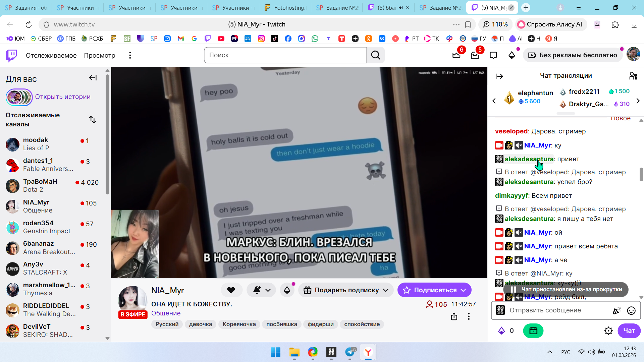Open the Prime loot crown icon
Screen dimensions: 644x362
456,55
